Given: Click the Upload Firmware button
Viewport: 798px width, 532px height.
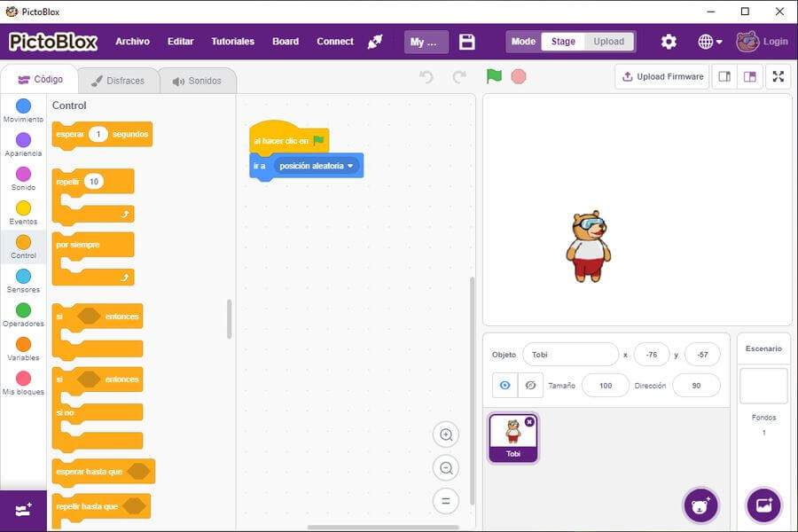Looking at the screenshot, I should [x=661, y=76].
